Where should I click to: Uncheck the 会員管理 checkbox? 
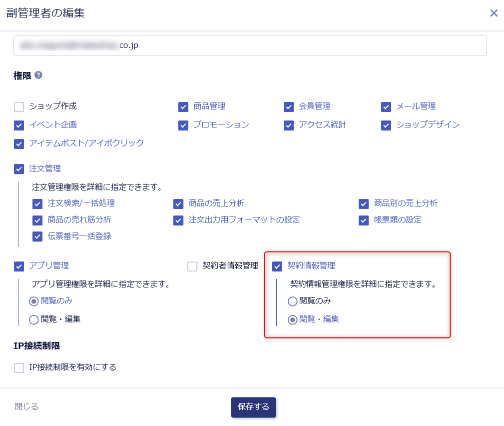coord(289,107)
